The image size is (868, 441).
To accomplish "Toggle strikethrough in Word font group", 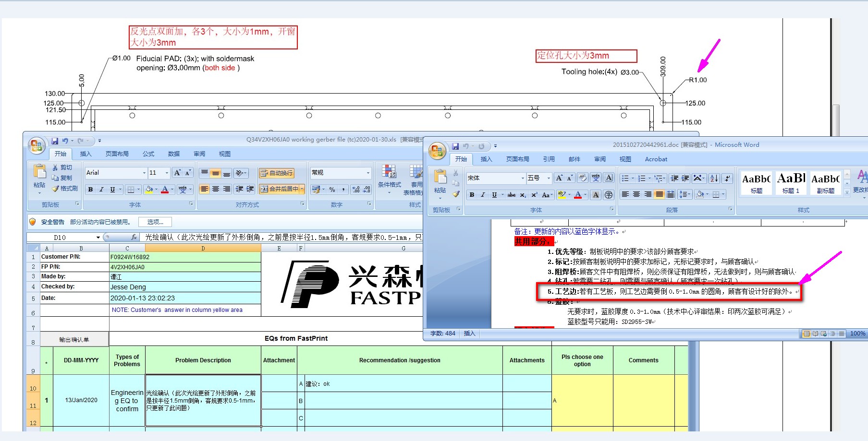I will pos(512,194).
